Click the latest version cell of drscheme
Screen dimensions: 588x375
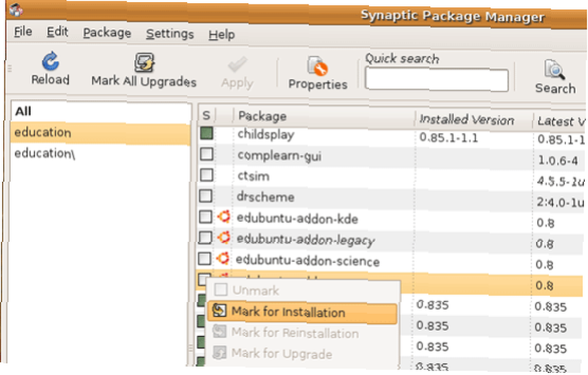[560, 203]
